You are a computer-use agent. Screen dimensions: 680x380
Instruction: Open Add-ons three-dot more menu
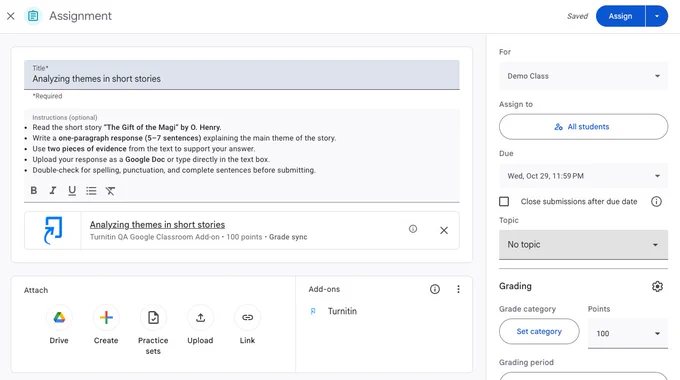(458, 289)
